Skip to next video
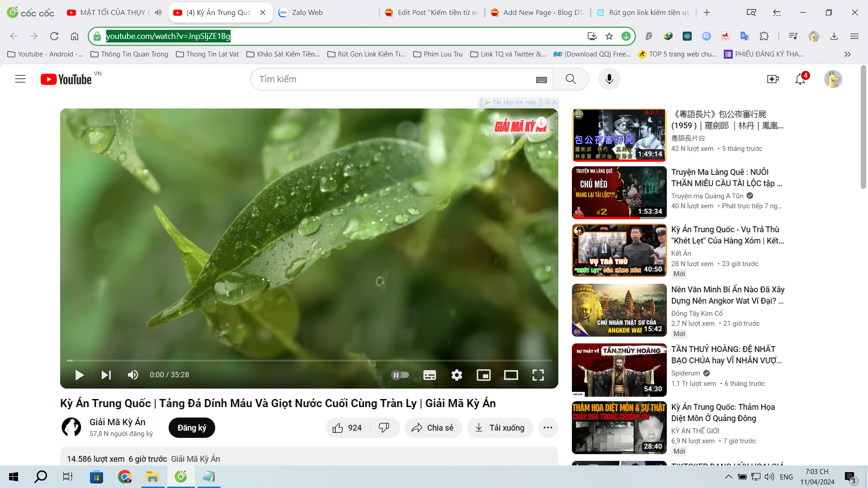 pos(106,375)
